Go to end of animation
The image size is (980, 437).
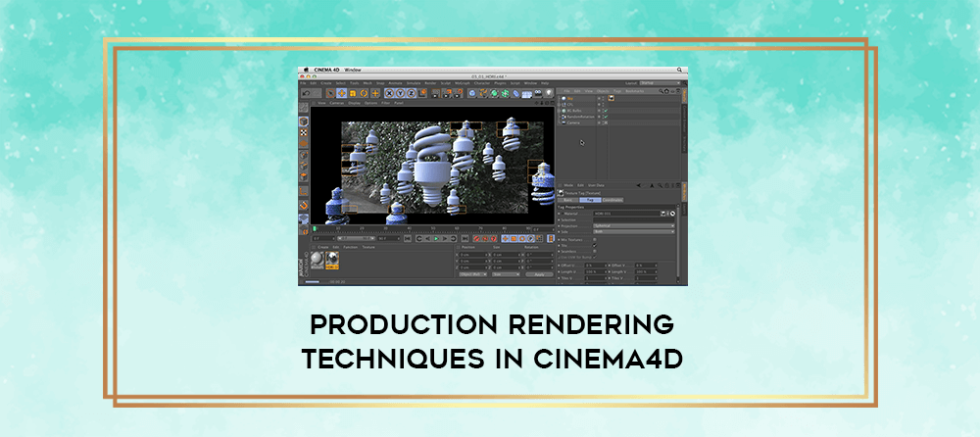[x=465, y=239]
